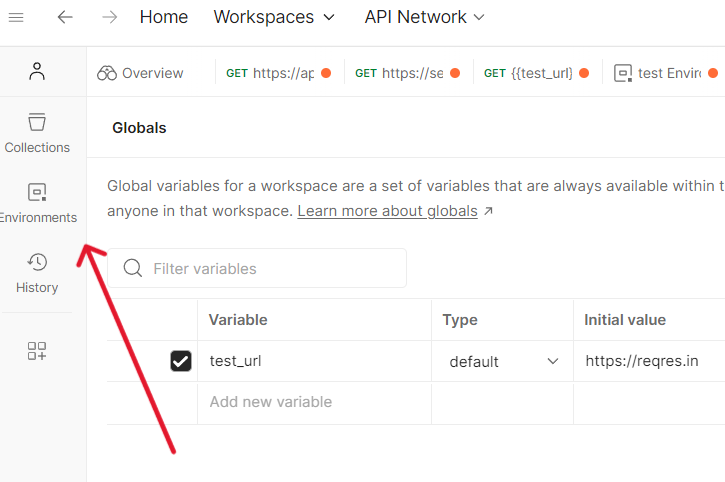Click the configure workspace sidebar icon
Viewport: 725px width, 482px height.
pyautogui.click(x=37, y=350)
